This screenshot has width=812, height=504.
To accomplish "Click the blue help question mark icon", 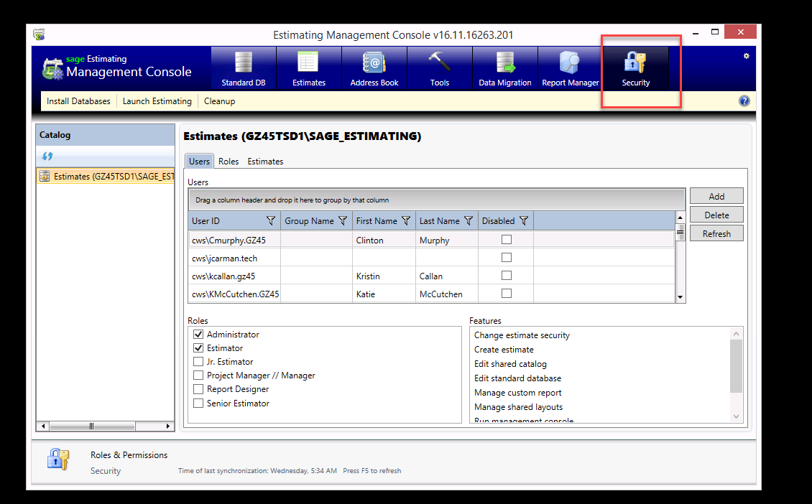I will pos(744,101).
